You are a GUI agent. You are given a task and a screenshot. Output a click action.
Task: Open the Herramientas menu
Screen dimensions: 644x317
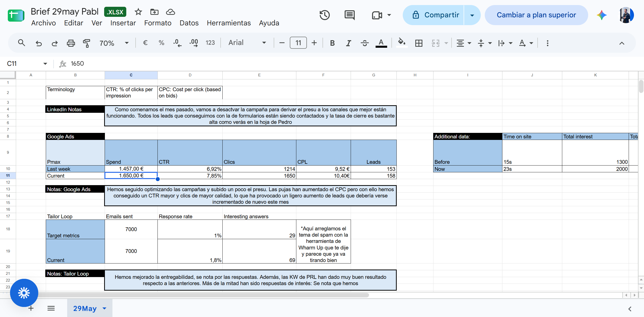[229, 23]
